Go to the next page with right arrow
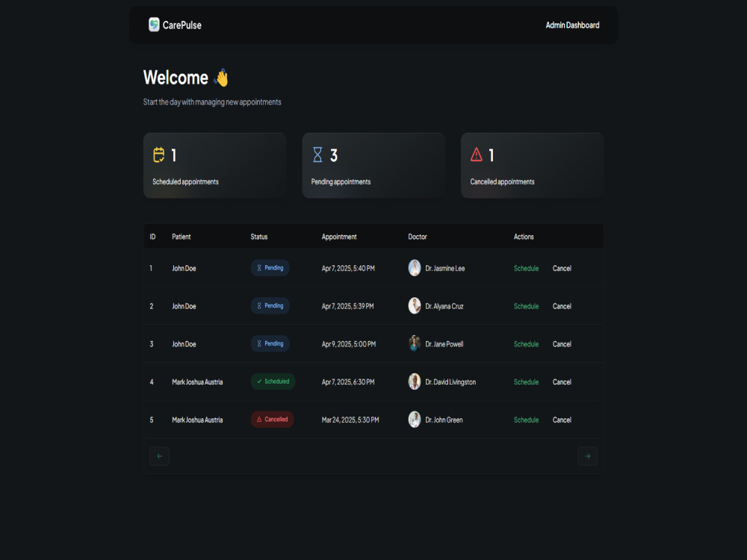This screenshot has height=560, width=747. (587, 456)
